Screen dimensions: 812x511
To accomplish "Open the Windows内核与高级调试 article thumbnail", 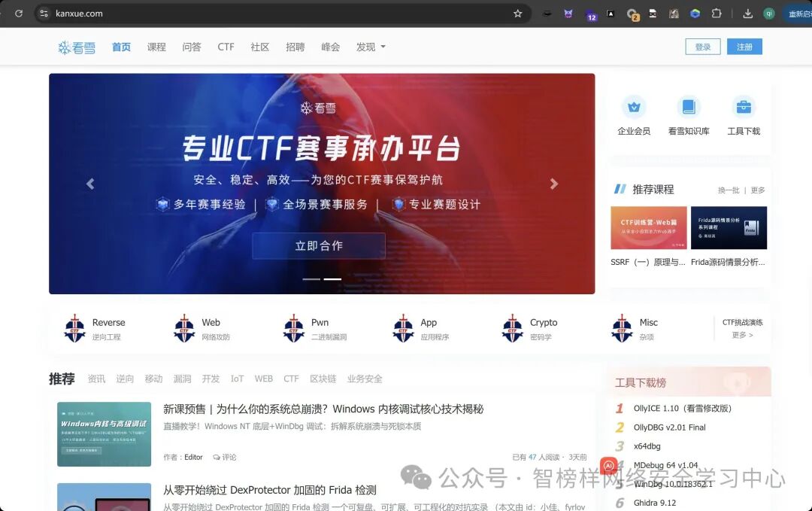I will coord(104,434).
